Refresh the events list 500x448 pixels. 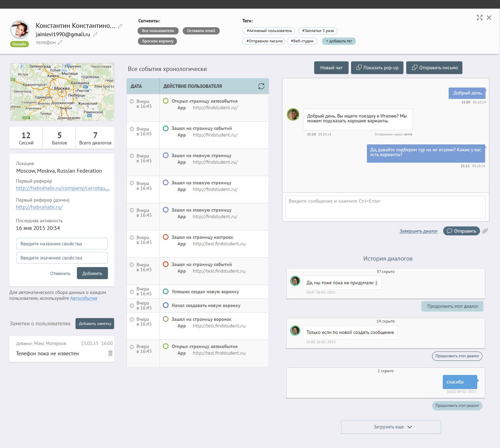click(x=261, y=86)
